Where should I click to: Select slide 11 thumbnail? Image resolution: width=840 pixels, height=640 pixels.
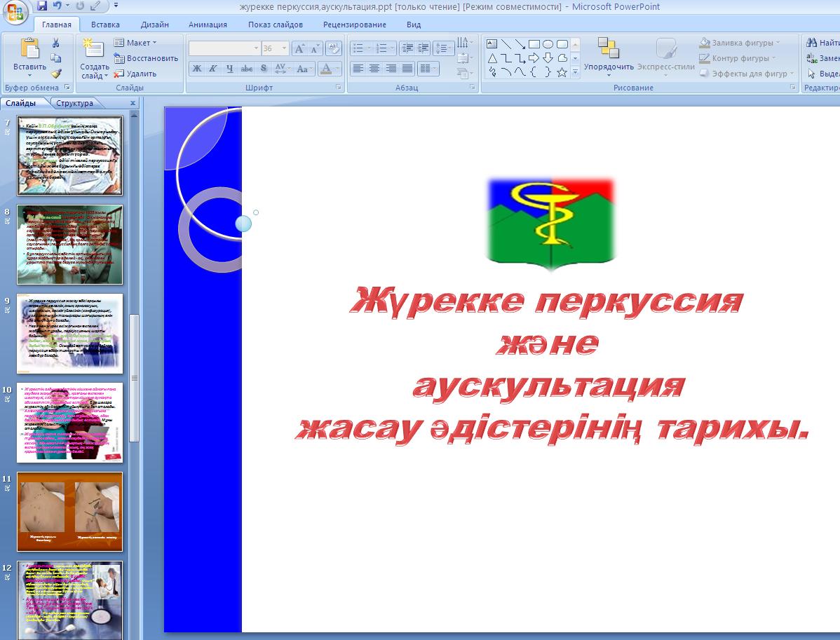[x=69, y=512]
